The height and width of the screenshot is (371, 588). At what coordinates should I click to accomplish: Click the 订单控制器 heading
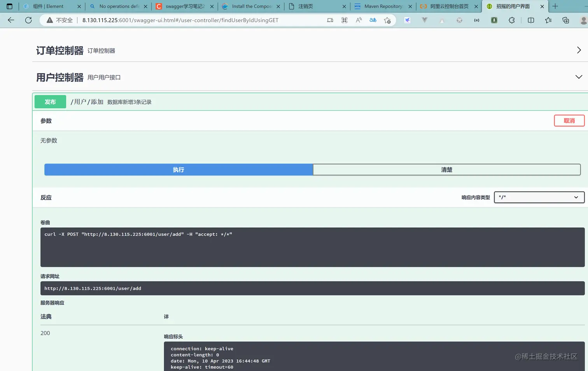pyautogui.click(x=60, y=51)
